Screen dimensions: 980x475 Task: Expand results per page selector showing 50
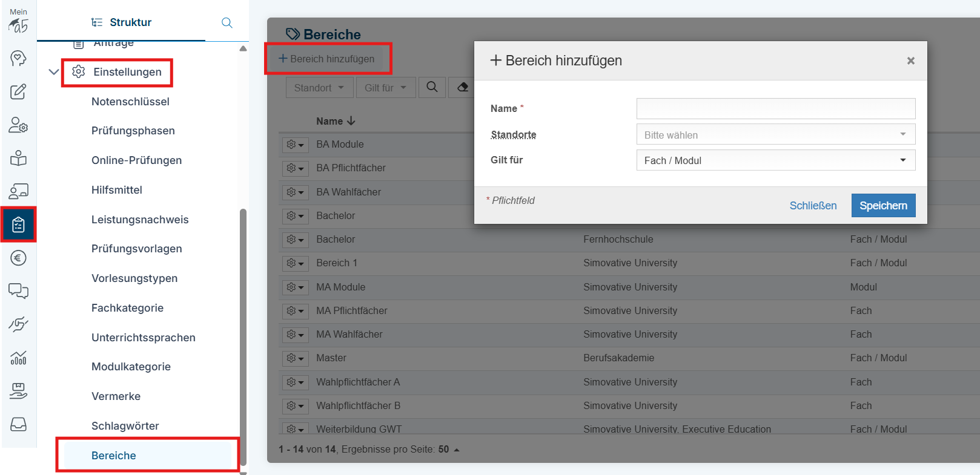449,450
